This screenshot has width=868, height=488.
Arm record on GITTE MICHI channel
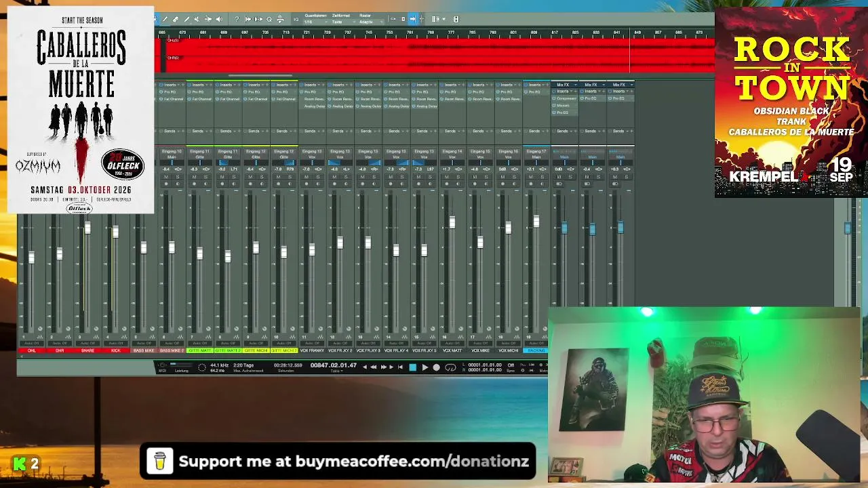point(250,184)
